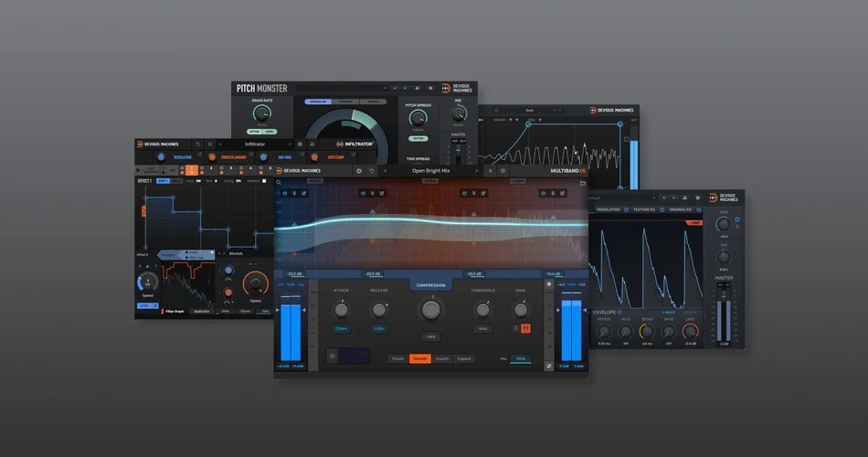Click the SYNC button in Infiltrator
The width and height of the screenshot is (868, 457).
(144, 306)
